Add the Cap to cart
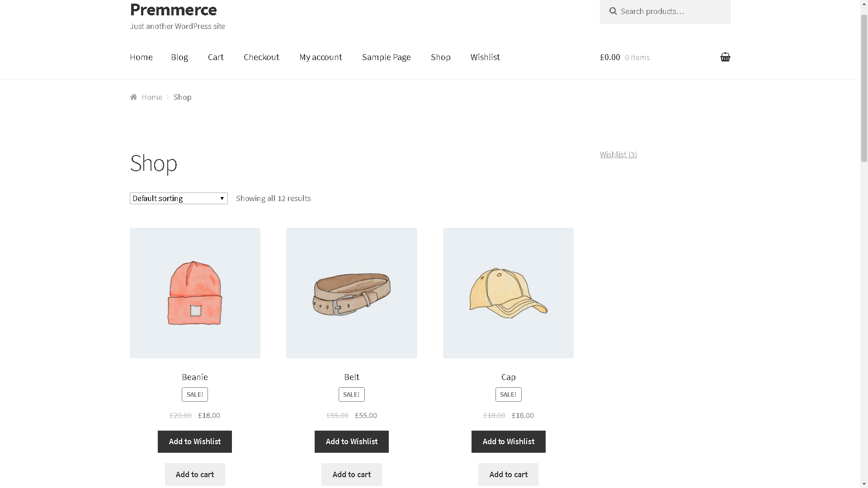868x488 pixels. coord(508,474)
